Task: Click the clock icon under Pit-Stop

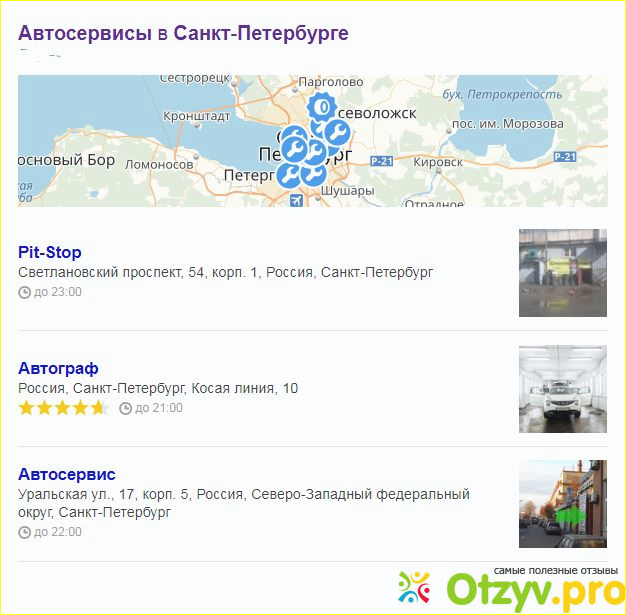Action: click(x=25, y=292)
